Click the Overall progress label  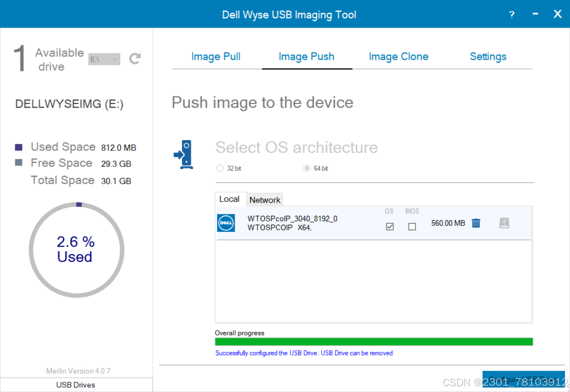coord(240,333)
